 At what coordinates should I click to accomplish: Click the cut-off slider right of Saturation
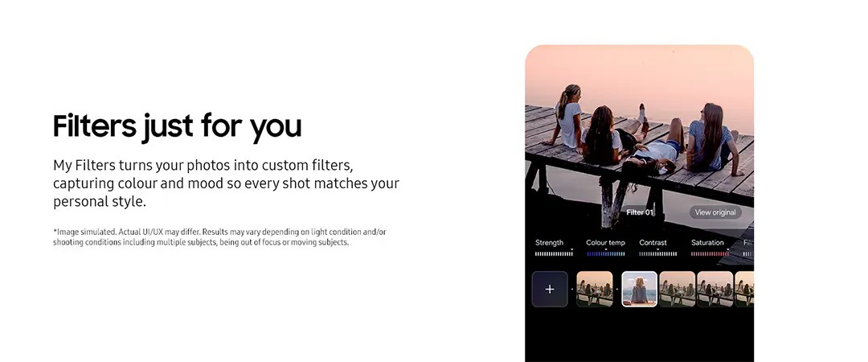(x=748, y=253)
